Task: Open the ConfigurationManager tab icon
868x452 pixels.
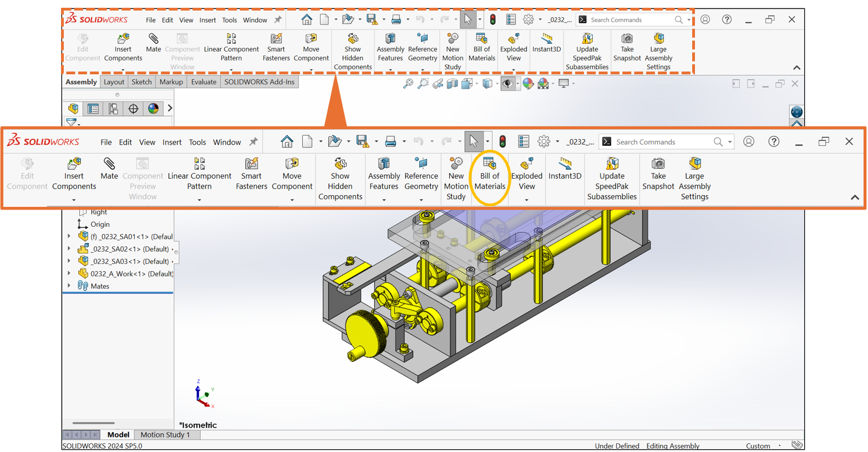Action: coord(113,109)
